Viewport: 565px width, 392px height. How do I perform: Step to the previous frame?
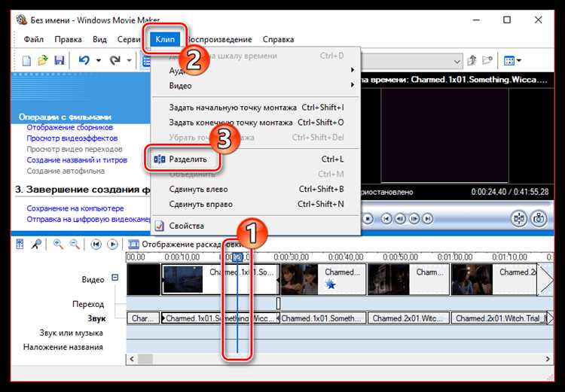pyautogui.click(x=400, y=218)
